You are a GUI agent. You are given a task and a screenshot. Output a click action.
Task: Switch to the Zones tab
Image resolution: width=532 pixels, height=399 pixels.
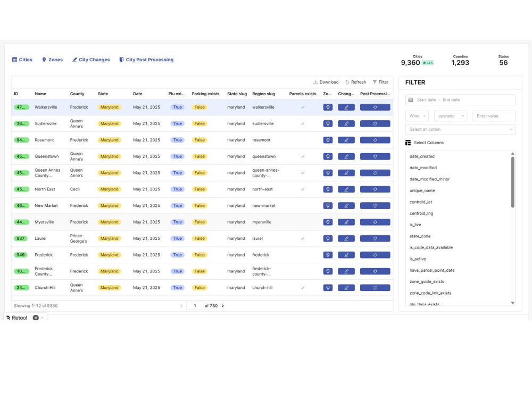pyautogui.click(x=52, y=60)
